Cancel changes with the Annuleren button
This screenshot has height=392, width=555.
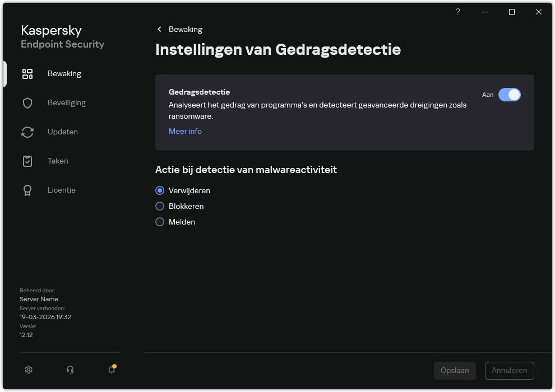(509, 370)
